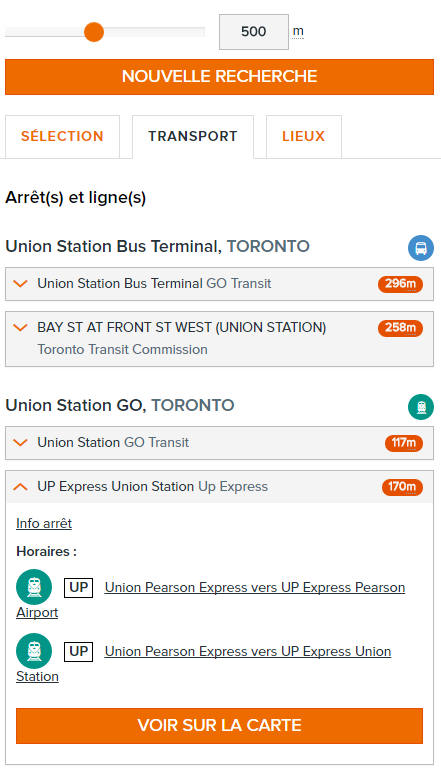Viewport: 441px width, 773px height.
Task: Switch to the SÉLECTION tab
Action: (62, 137)
